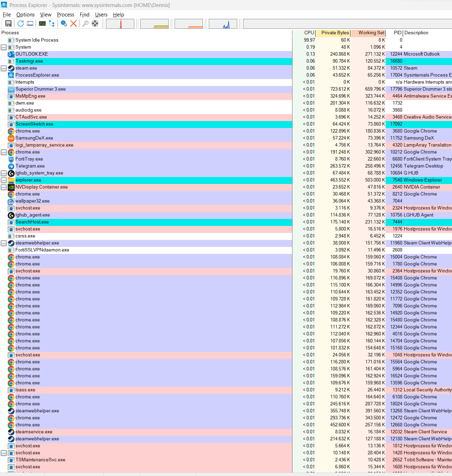Image resolution: width=452 pixels, height=476 pixels.
Task: Open System Information graph icon
Action: tap(42, 23)
